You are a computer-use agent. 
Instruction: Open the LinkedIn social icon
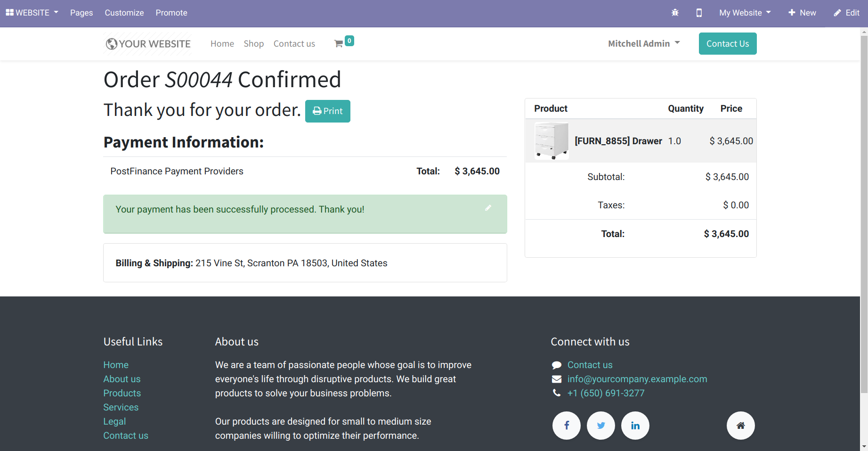click(635, 426)
